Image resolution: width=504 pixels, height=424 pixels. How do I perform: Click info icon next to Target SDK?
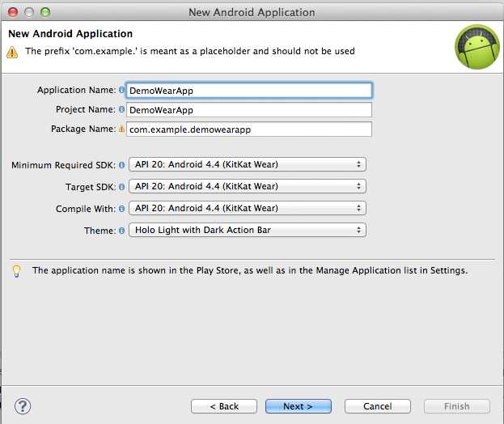point(122,187)
